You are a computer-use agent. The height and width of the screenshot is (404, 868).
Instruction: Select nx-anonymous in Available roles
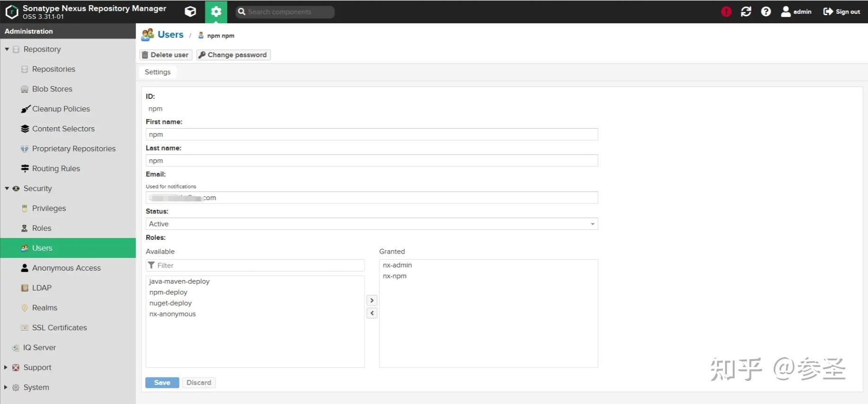click(x=172, y=314)
